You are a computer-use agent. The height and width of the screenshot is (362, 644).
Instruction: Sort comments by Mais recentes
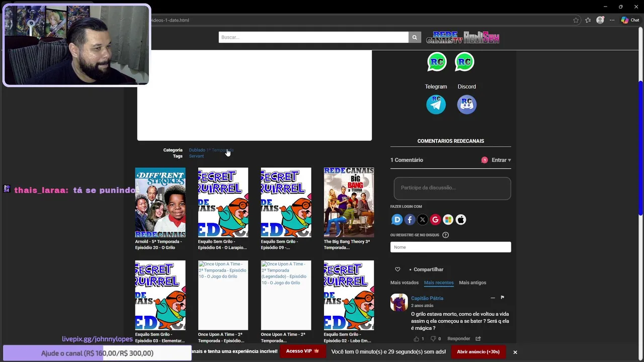coord(439,283)
